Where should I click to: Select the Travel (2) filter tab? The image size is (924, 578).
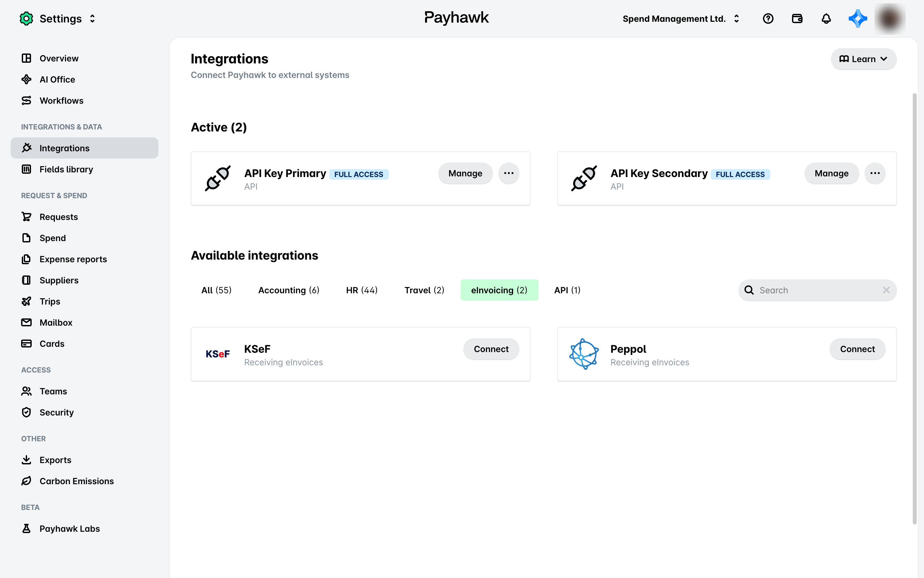[x=424, y=290]
